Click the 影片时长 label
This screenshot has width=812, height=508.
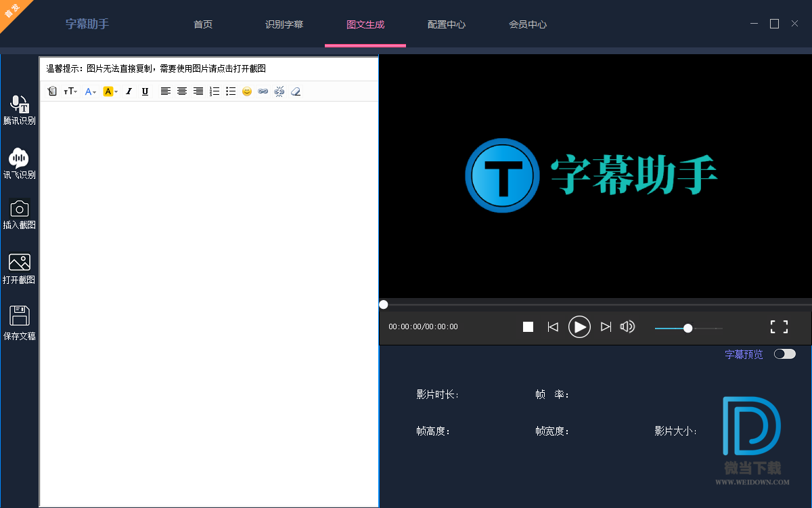[x=438, y=395]
